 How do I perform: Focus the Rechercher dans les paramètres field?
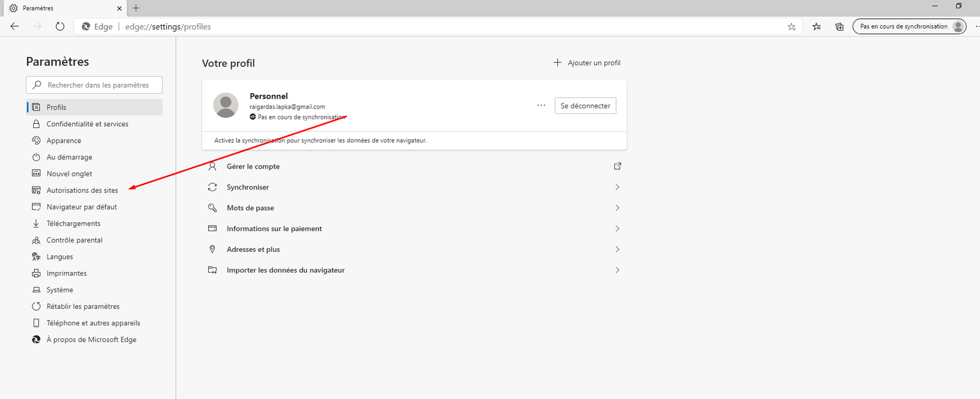point(98,85)
